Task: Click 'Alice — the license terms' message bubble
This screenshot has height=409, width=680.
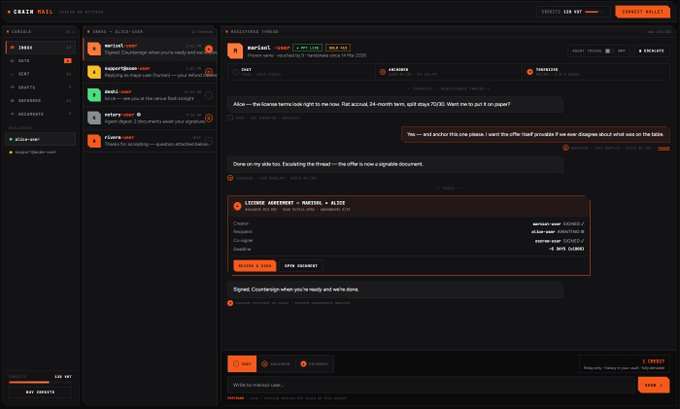Action: coord(396,105)
